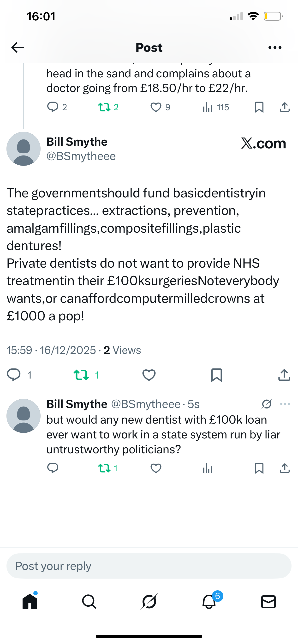Go back using the arrow icon
Screen dimensions: 298x644
(x=18, y=47)
